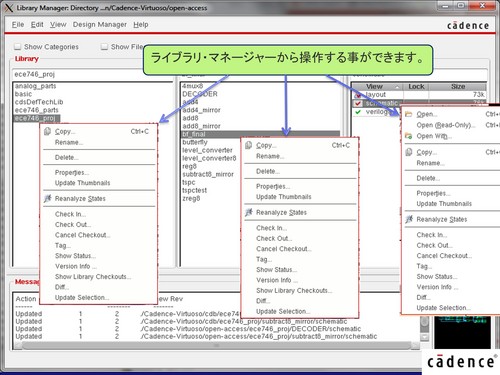Click the red check icon beside schematic view
Image resolution: width=500 pixels, height=375 pixels.
coord(358,103)
